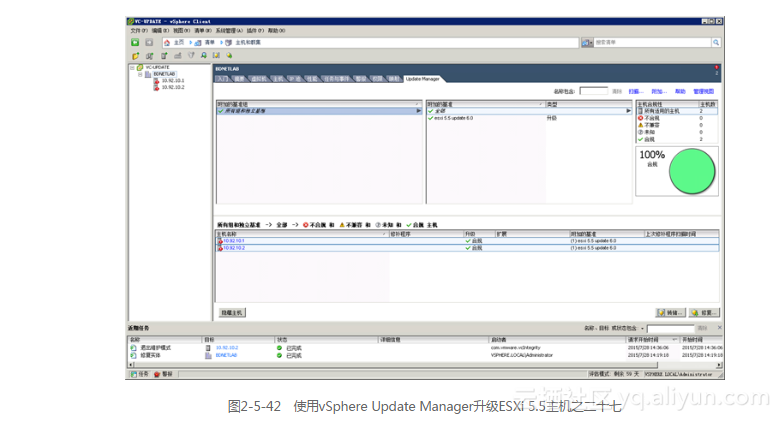Click host link 10.92.10.1 in compliance table

click(234, 241)
